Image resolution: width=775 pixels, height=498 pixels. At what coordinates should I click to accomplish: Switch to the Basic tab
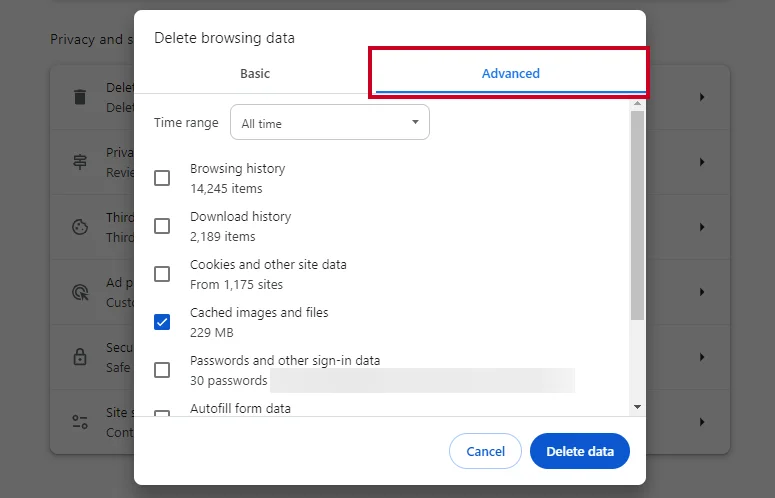tap(255, 74)
